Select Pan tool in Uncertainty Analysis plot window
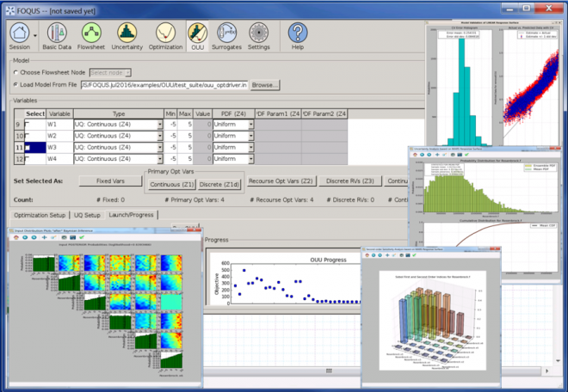 point(437,155)
